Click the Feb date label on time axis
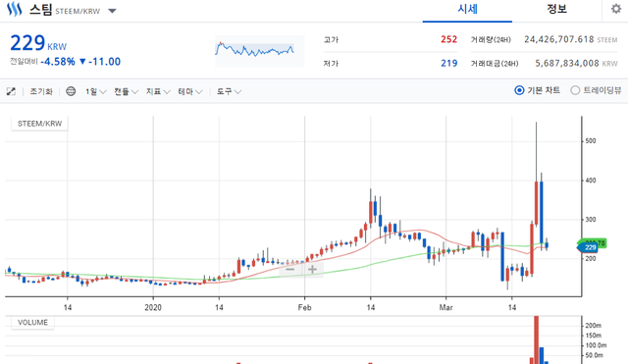628x364 pixels. pyautogui.click(x=304, y=307)
